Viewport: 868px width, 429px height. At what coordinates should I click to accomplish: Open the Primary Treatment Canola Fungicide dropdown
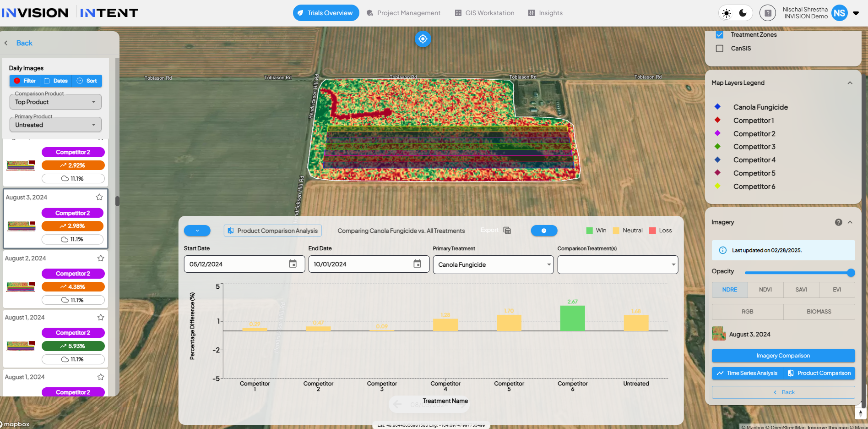click(x=493, y=264)
